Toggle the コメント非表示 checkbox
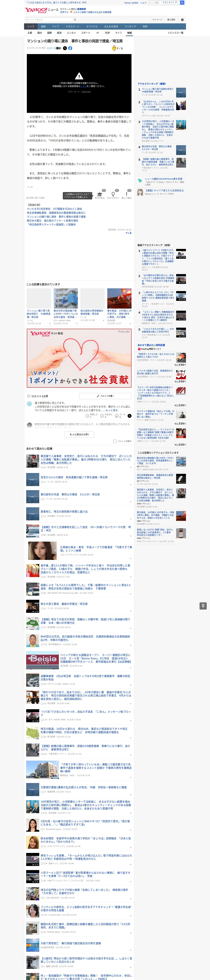This screenshot has height=980, width=210. pos(115,441)
